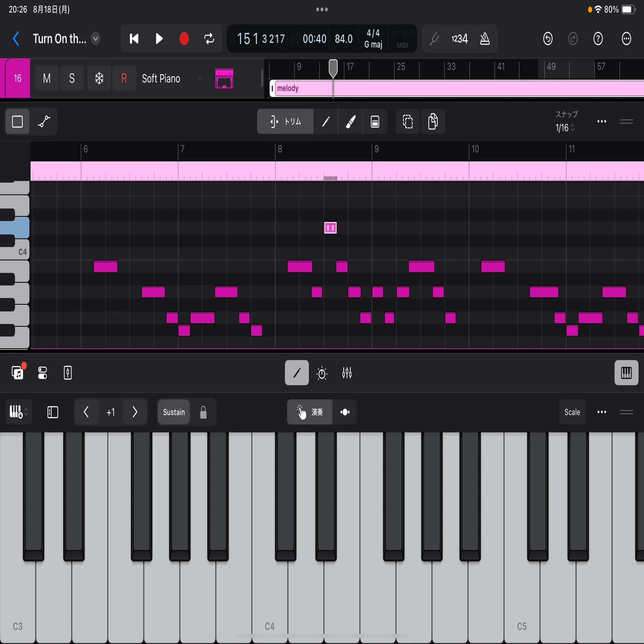Activate the multiple selection tool
This screenshot has height=644, width=644.
[x=408, y=121]
